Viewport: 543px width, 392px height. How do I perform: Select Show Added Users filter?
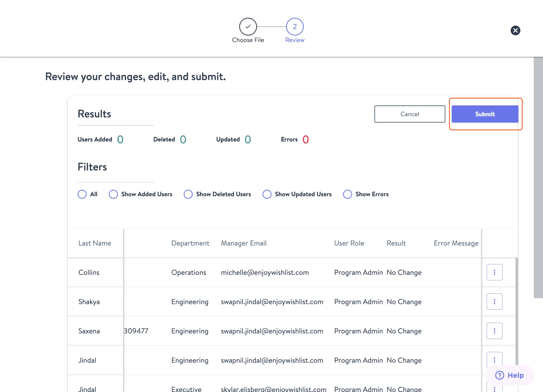tap(113, 194)
